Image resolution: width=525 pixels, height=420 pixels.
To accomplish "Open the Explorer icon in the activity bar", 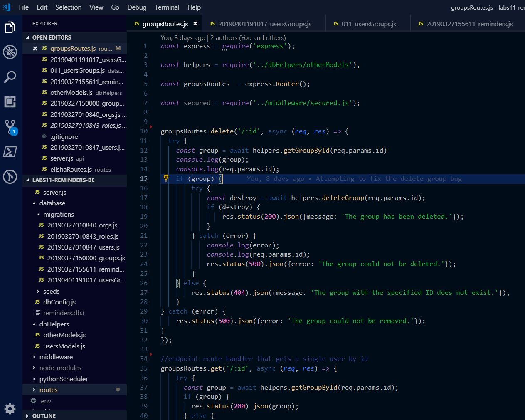I will (10, 27).
